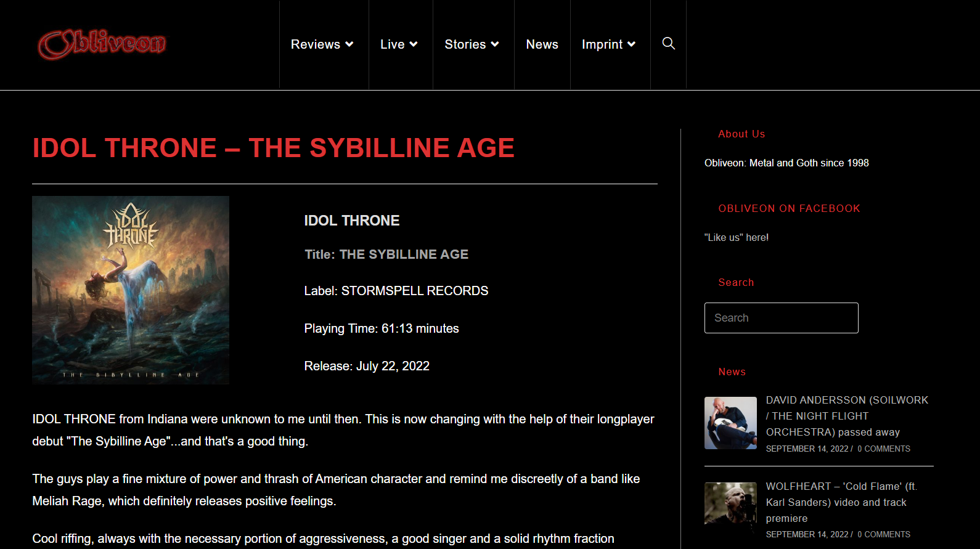This screenshot has height=549, width=980.
Task: Click the sidebar News heading
Action: 732,372
